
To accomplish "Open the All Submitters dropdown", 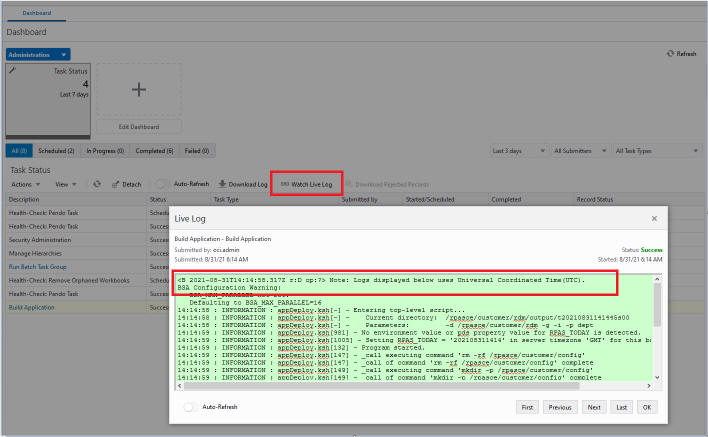I will (580, 151).
